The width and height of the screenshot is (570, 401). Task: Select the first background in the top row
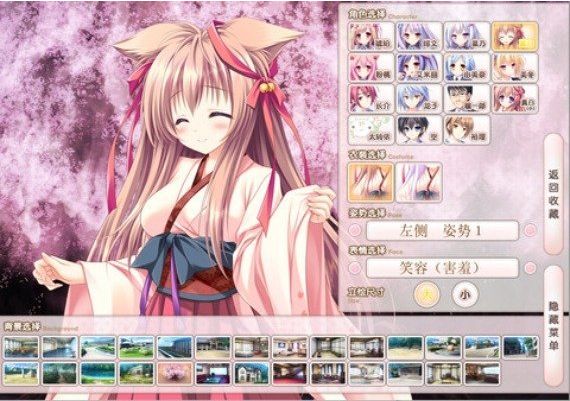click(x=21, y=348)
